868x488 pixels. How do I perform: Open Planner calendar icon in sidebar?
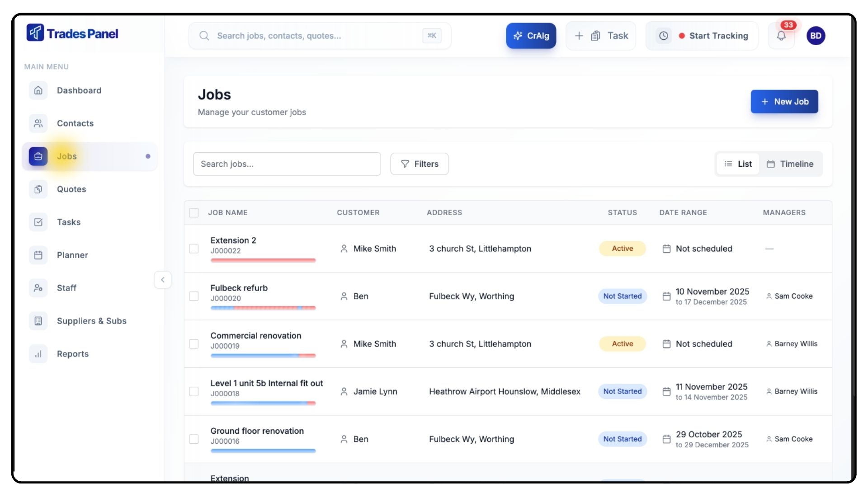click(38, 255)
